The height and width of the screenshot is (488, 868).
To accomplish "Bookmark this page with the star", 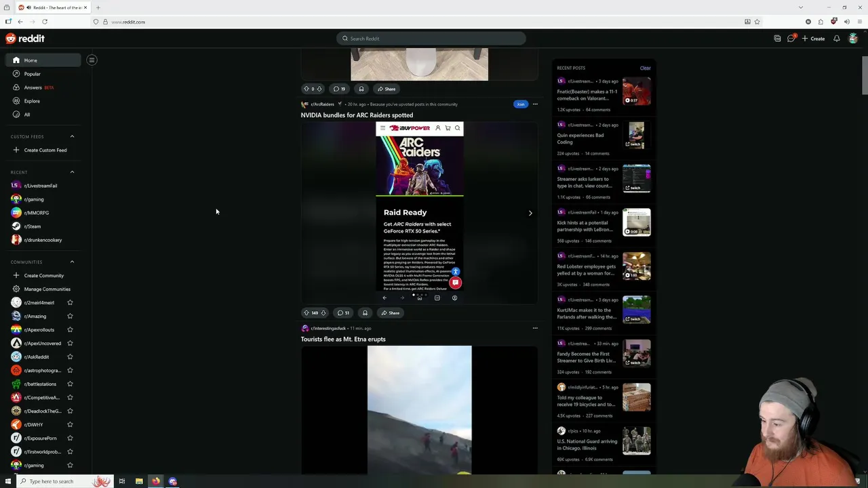I will click(757, 22).
